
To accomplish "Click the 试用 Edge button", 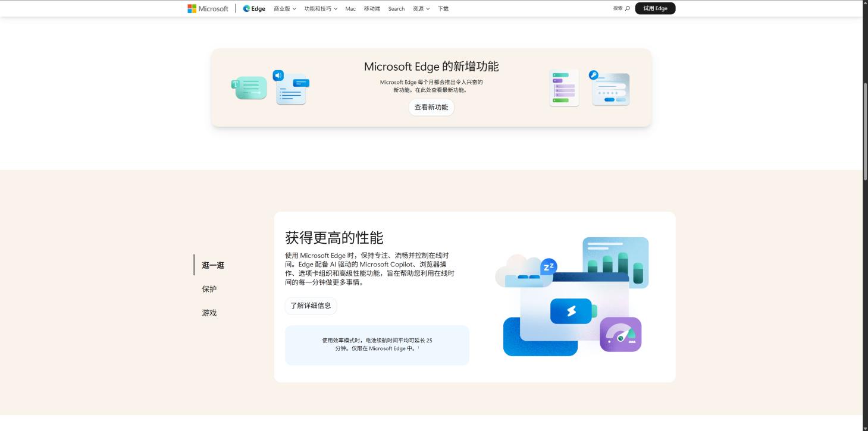I will [x=655, y=8].
